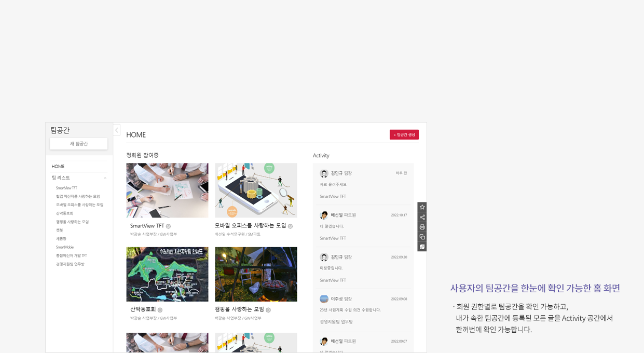Image resolution: width=644 pixels, height=353 pixels.
Task: Click 김민규 avatar on 2022.09.30 activity
Action: tap(324, 257)
